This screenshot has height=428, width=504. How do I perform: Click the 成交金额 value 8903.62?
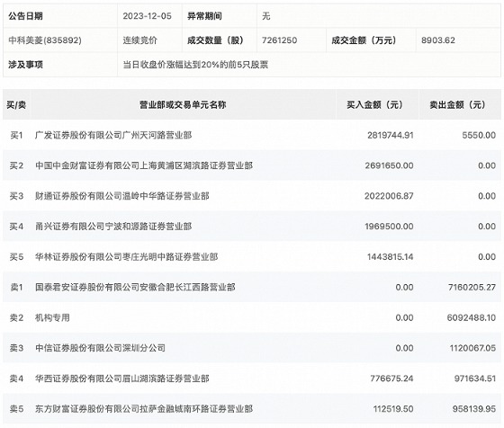438,40
